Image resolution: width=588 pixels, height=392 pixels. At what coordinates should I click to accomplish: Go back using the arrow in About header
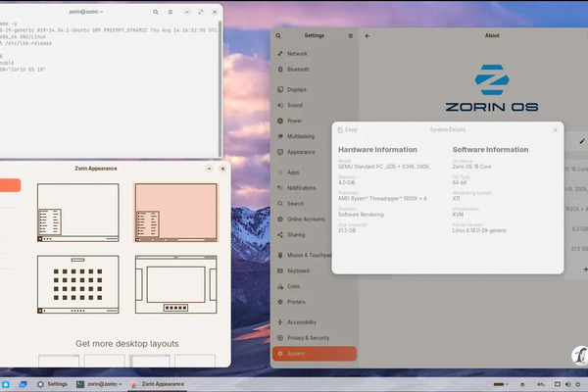click(x=367, y=36)
